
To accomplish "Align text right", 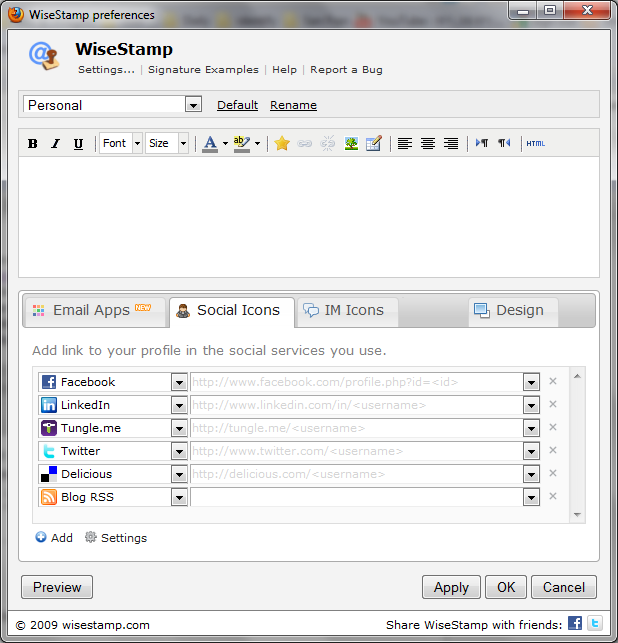I will coord(451,144).
